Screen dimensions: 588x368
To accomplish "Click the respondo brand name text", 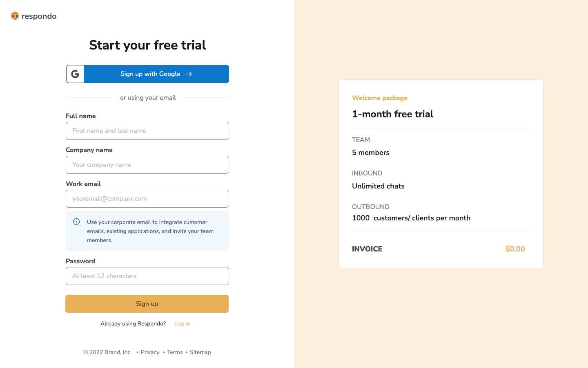I will click(39, 16).
